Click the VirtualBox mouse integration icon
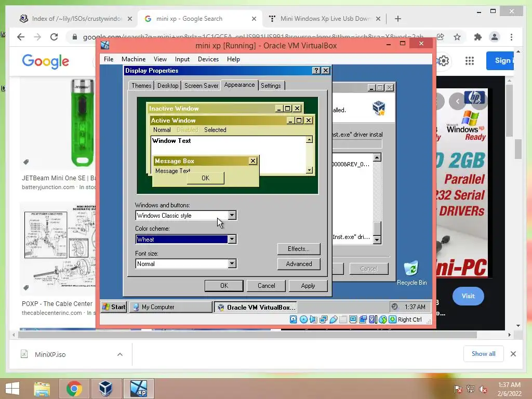Viewport: 532px width, 399px height. point(383,320)
